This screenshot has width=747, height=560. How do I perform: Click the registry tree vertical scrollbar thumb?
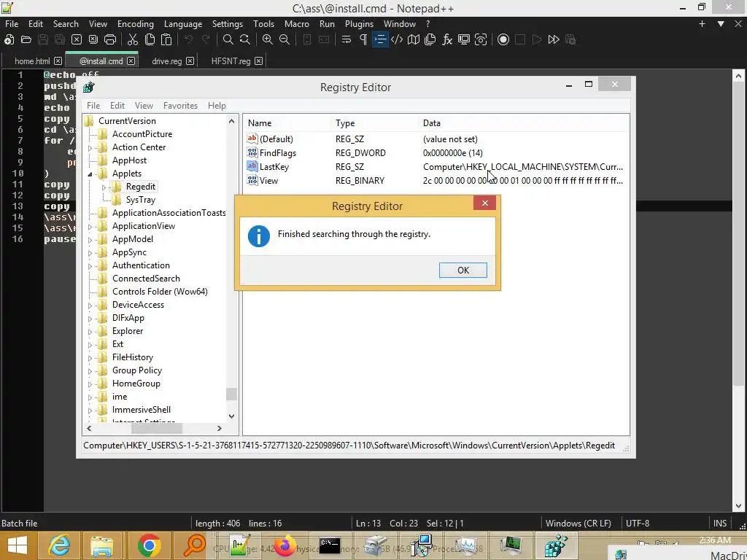coord(231,394)
